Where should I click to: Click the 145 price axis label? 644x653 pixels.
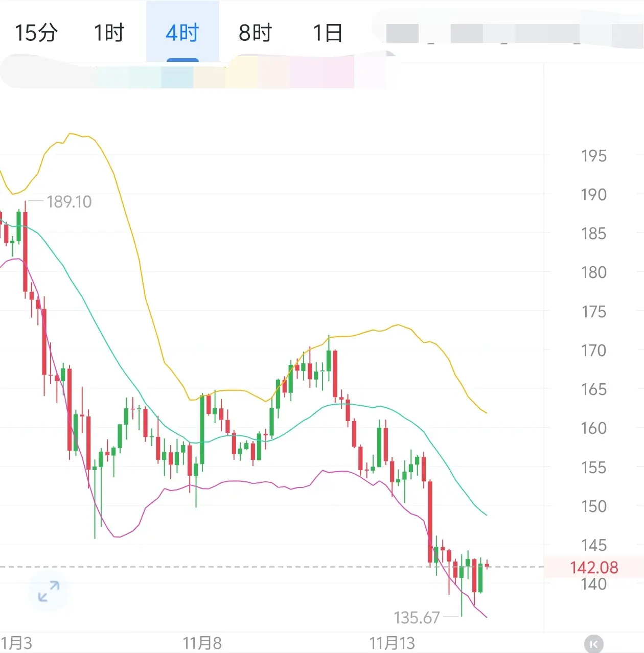[593, 545]
